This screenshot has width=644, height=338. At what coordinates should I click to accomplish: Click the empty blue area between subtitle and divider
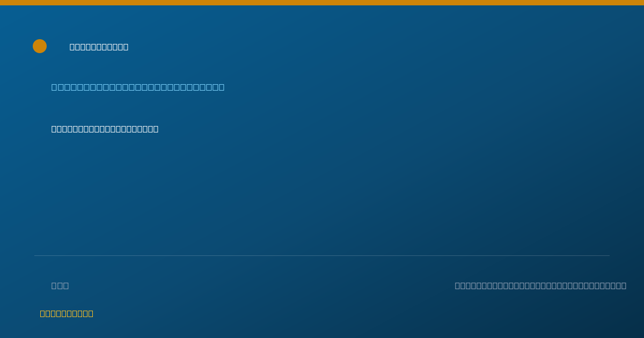tap(322, 193)
